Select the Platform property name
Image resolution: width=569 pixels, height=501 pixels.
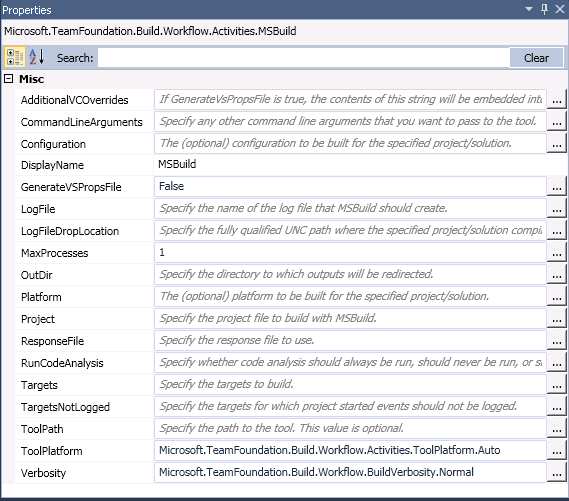point(41,297)
